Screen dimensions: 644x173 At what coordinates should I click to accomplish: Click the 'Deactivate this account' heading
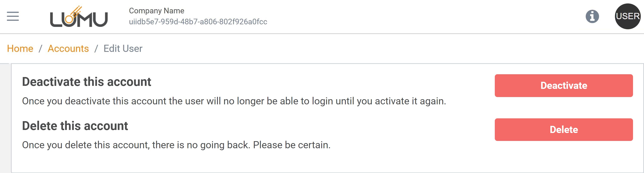pos(87,82)
